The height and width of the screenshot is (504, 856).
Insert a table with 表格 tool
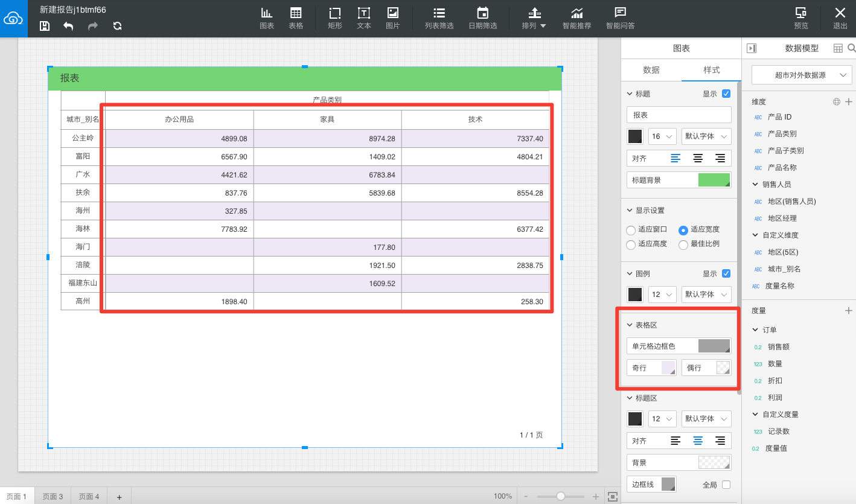click(x=296, y=18)
